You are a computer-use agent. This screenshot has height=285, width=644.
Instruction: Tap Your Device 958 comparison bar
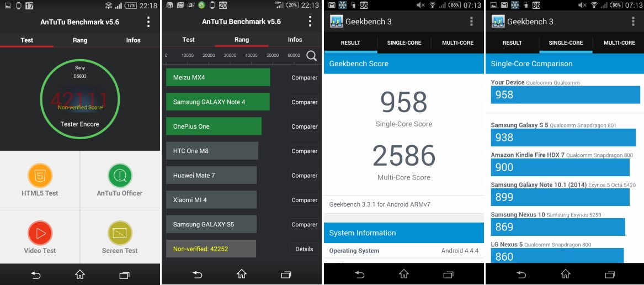click(566, 94)
